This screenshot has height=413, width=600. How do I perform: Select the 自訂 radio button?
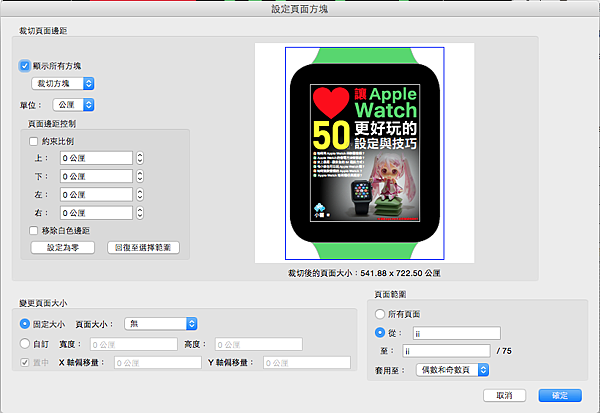(x=24, y=343)
